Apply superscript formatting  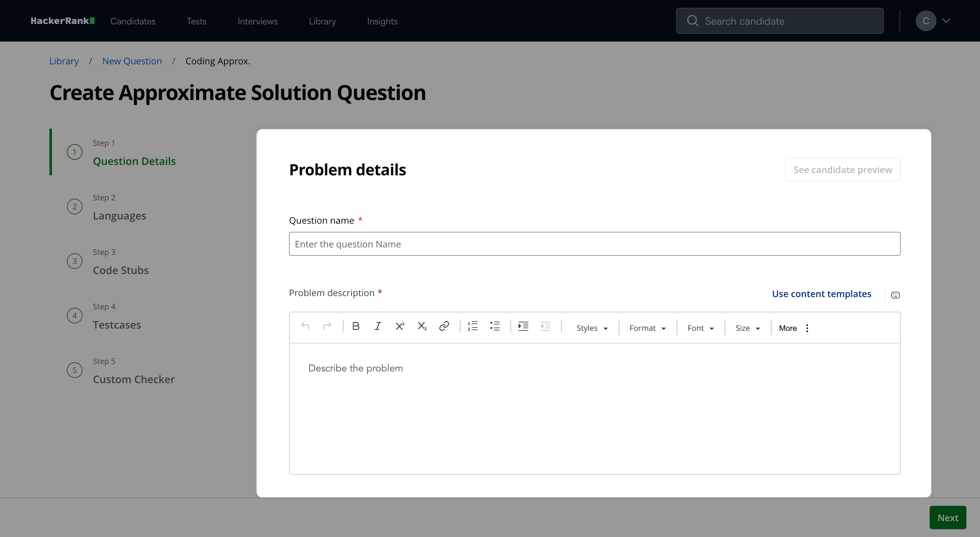[x=400, y=326]
